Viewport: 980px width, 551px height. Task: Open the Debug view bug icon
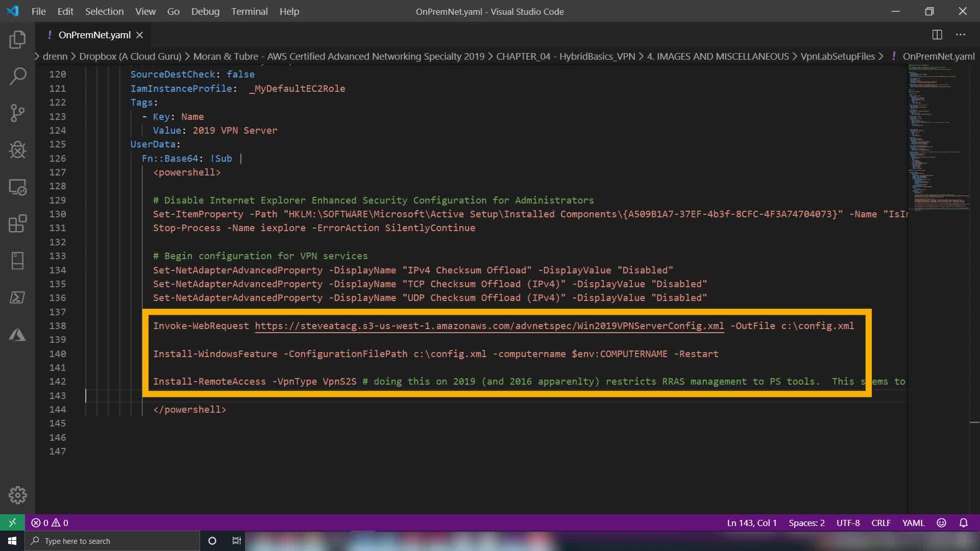pos(17,150)
